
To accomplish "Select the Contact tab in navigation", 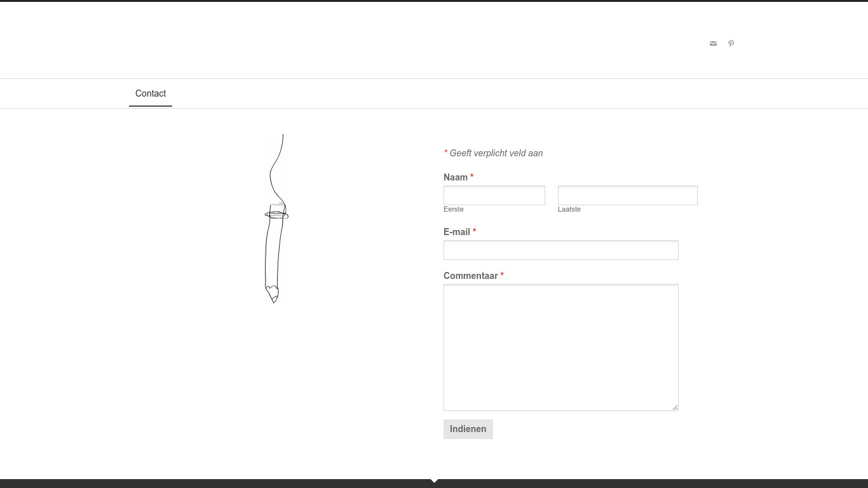I will [x=151, y=93].
